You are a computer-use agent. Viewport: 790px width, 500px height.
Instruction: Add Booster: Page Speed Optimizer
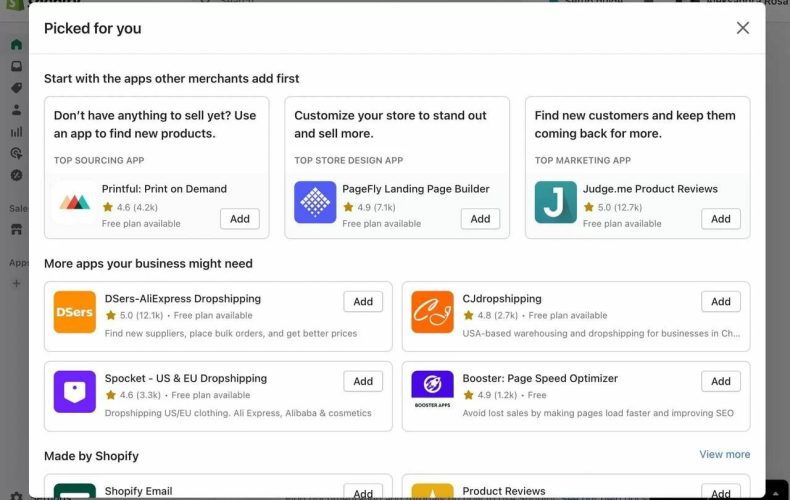(x=720, y=381)
